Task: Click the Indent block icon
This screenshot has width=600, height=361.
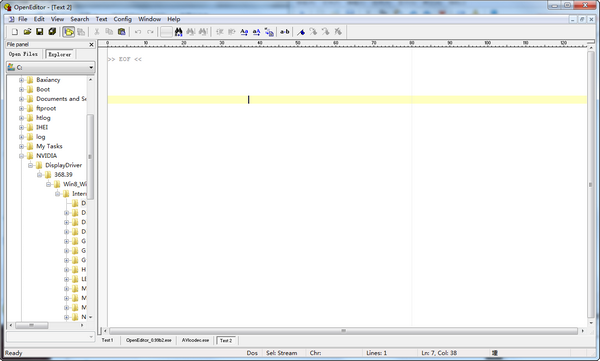Action: click(232, 32)
